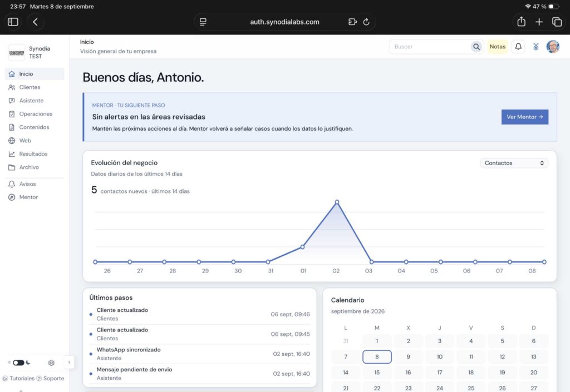This screenshot has width=570, height=392.
Task: Select the chart data point for 01
Action: tap(302, 247)
